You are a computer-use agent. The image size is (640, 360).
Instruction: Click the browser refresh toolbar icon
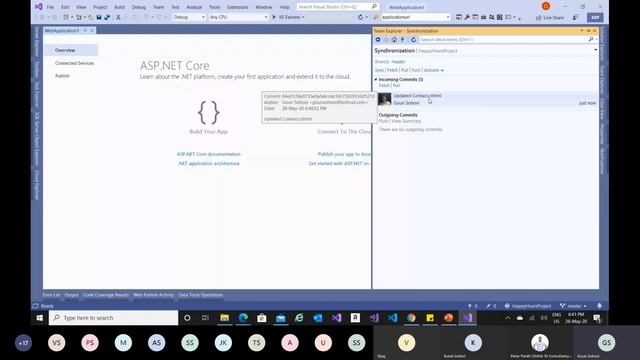pos(360,17)
